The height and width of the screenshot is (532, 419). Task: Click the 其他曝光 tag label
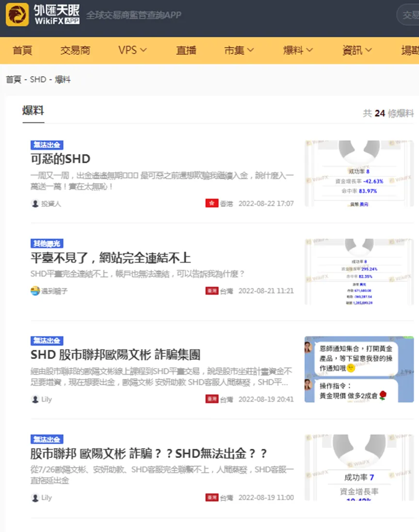47,244
